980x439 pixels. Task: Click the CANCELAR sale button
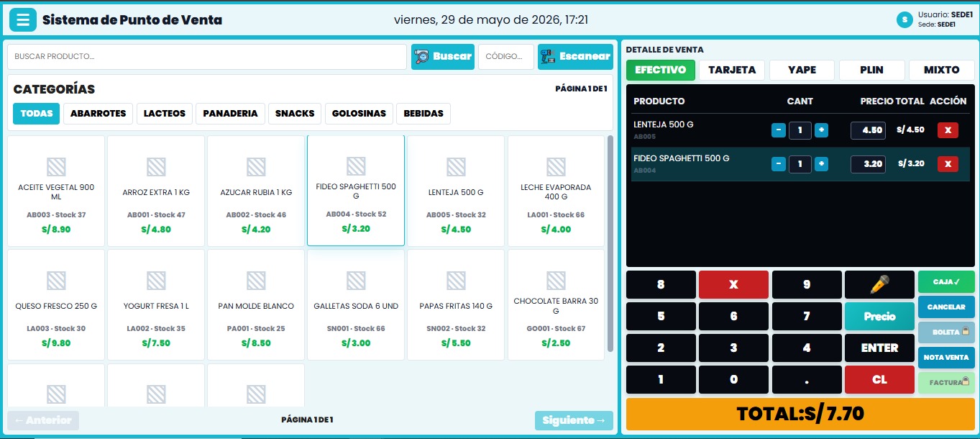point(946,307)
